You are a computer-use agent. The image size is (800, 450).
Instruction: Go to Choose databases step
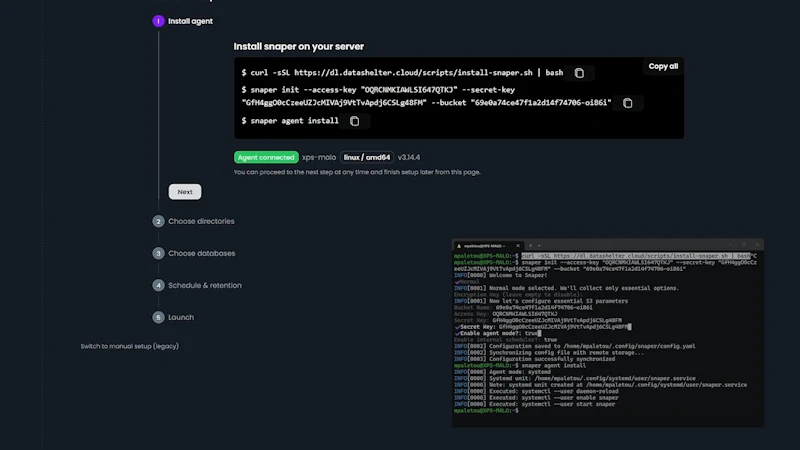pyautogui.click(x=202, y=253)
